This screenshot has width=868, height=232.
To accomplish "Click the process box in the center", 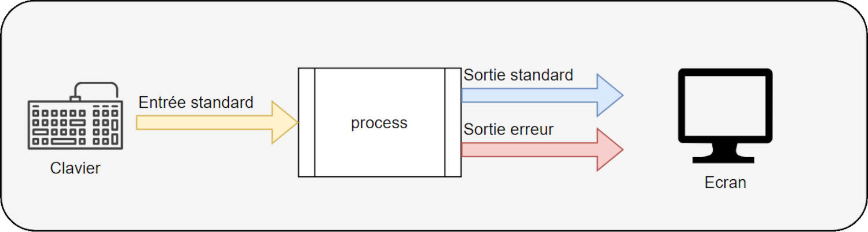I will pos(380,122).
